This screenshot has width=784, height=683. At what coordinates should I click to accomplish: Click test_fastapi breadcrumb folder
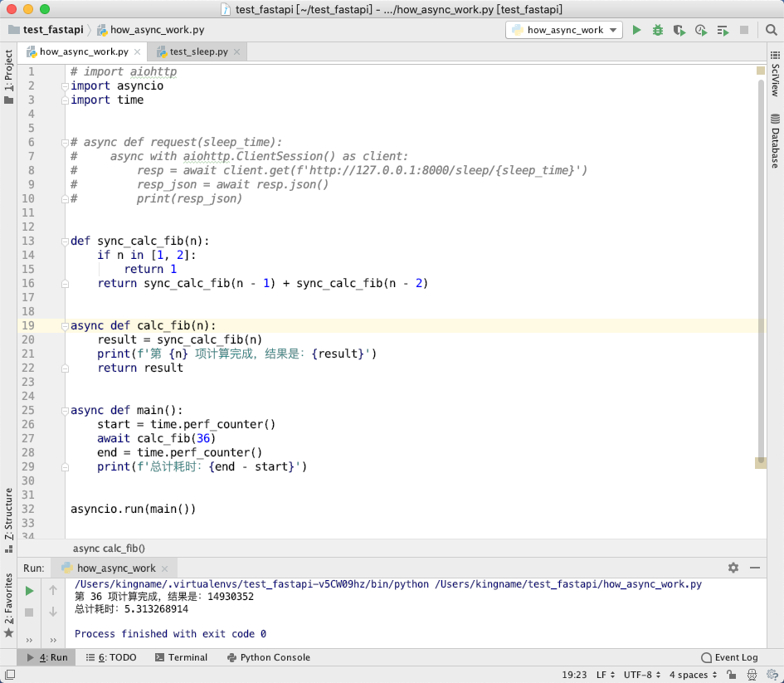46,30
